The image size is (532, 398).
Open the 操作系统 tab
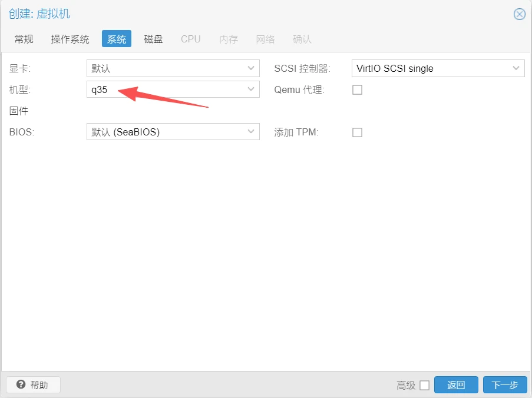click(x=70, y=39)
